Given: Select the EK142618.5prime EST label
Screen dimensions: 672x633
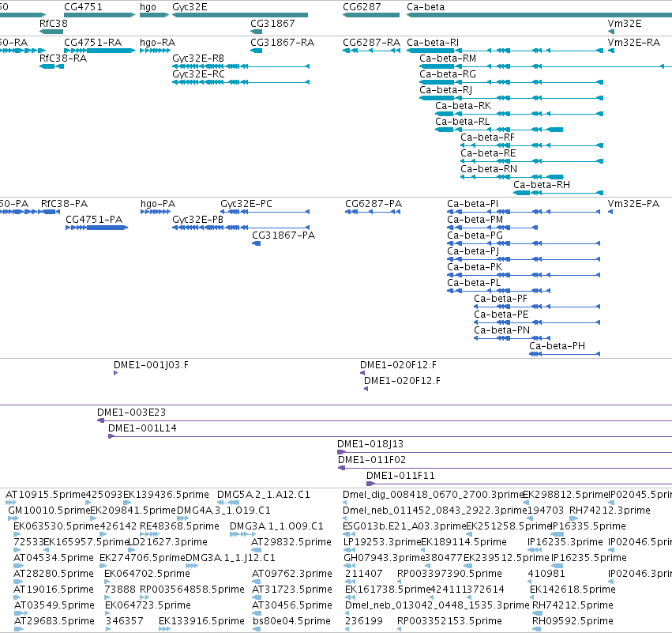Looking at the screenshot, I should point(573,590).
